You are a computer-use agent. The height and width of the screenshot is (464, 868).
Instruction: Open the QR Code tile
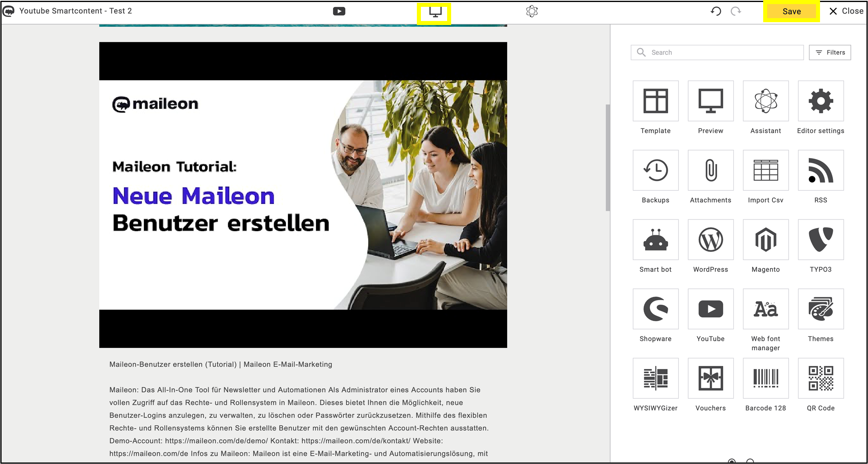[820, 378]
